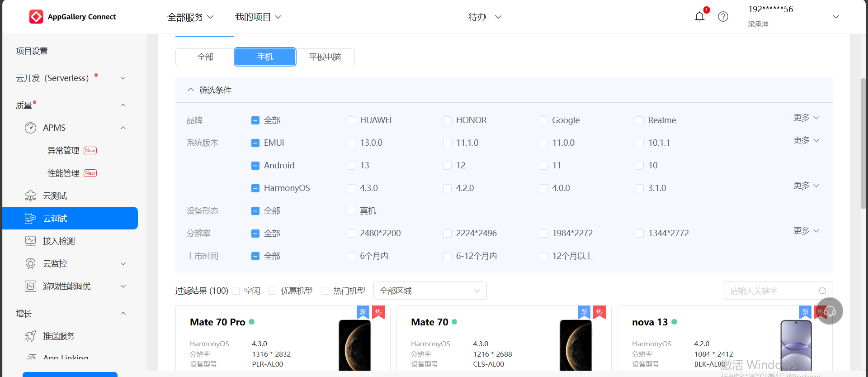
Task: Check the 6个月内 release time checkbox
Action: 351,256
